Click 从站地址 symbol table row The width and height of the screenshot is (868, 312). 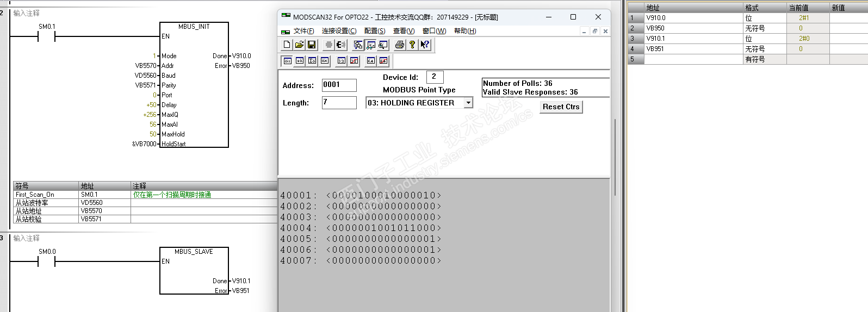tap(145, 211)
